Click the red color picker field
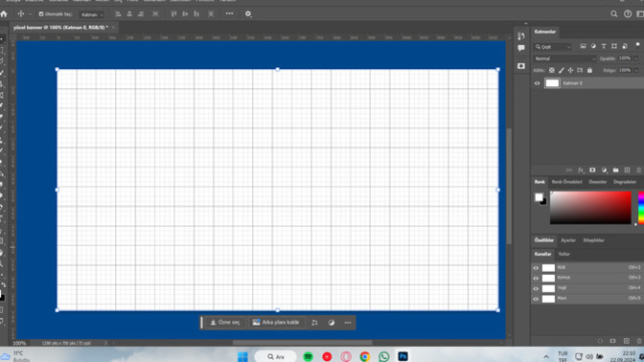 (x=590, y=208)
